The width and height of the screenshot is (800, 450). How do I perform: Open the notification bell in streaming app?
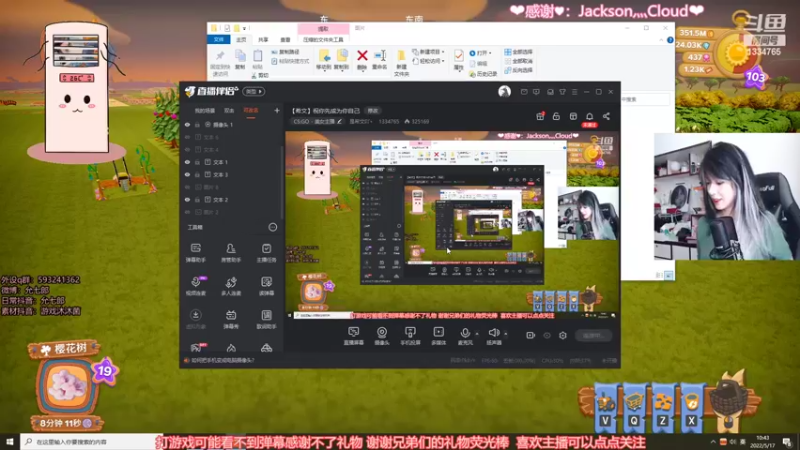[589, 116]
